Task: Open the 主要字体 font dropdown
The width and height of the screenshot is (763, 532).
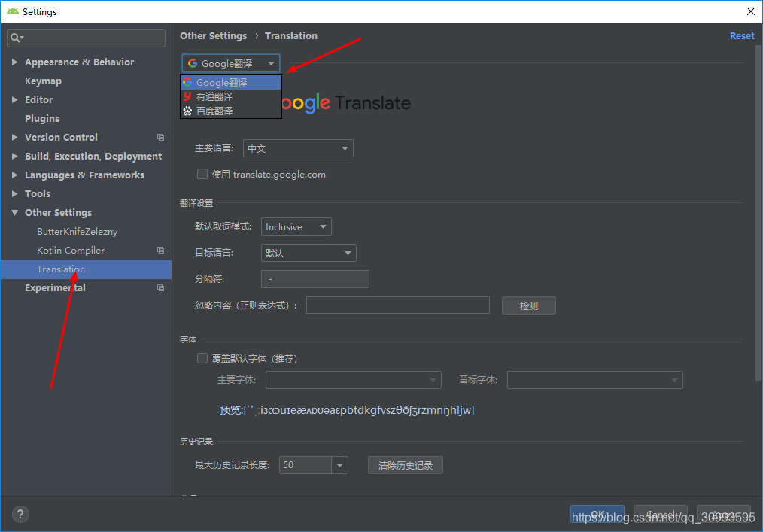Action: click(x=353, y=380)
